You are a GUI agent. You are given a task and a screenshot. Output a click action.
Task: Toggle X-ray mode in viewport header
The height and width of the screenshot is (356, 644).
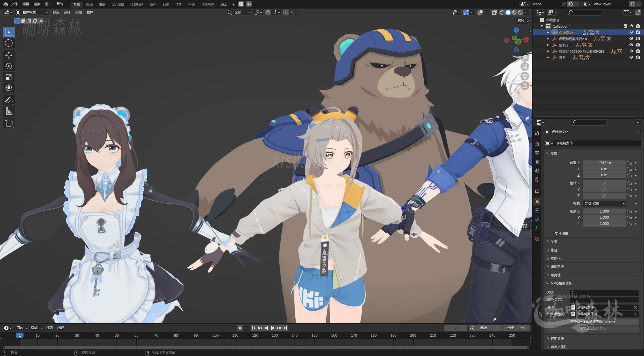(494, 12)
